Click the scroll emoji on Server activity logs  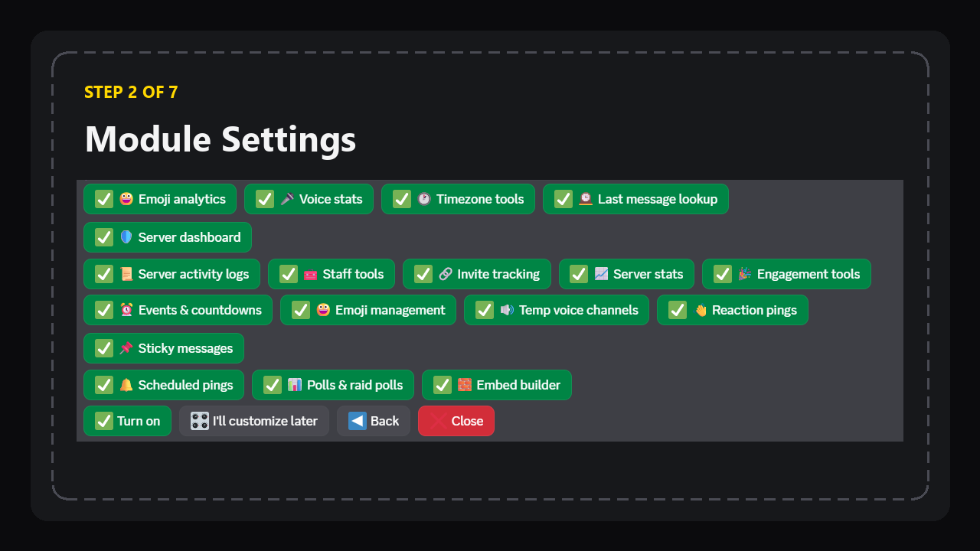click(x=126, y=274)
